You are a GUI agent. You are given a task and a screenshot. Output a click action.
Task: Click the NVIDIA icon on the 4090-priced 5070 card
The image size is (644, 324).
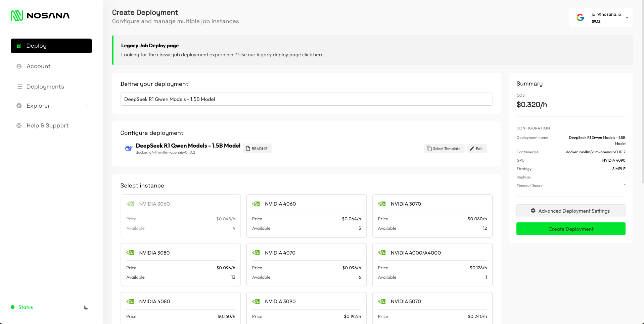(382, 301)
